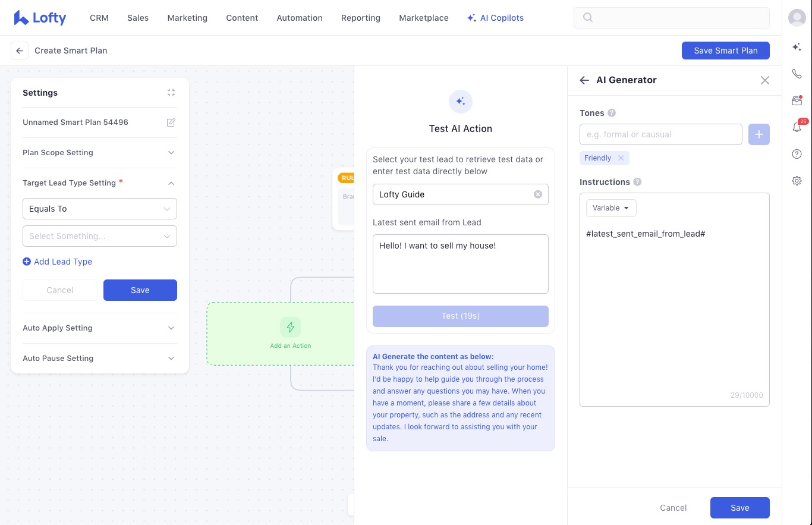812x525 pixels.
Task: Click the back arrow beside Create Smart Plan
Action: point(20,51)
